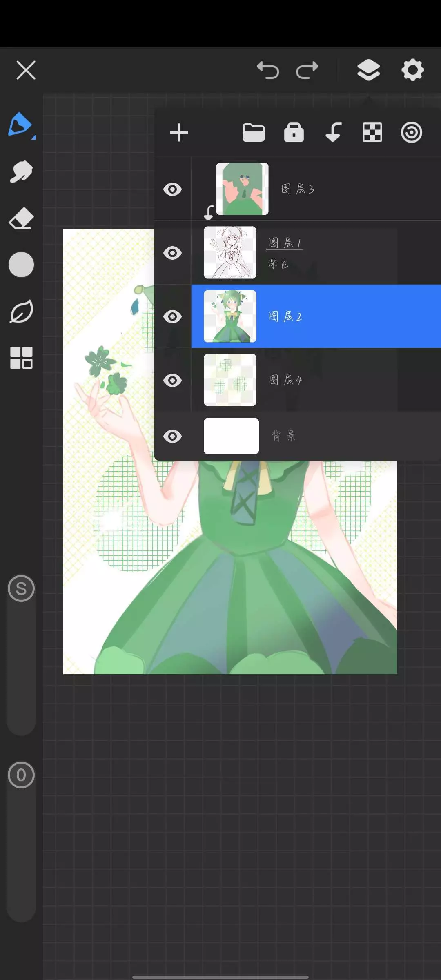Viewport: 441px width, 980px height.
Task: Add a new layer with plus
Action: (179, 133)
